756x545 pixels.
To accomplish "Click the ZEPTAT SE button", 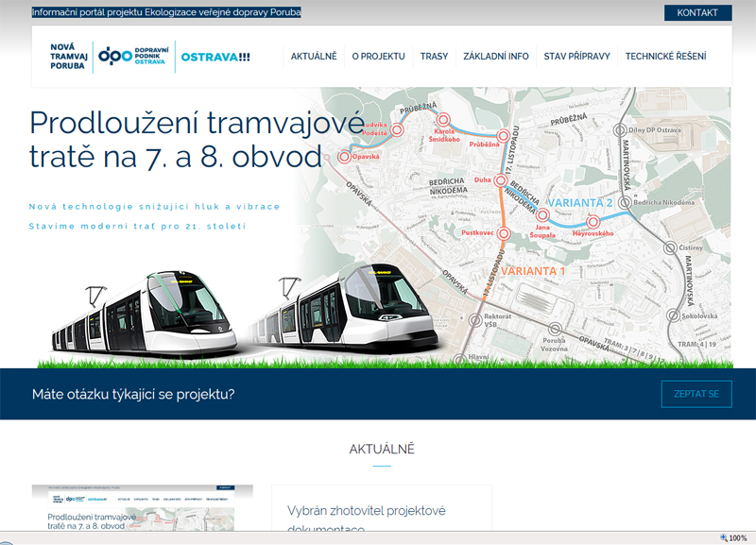I will pos(696,394).
